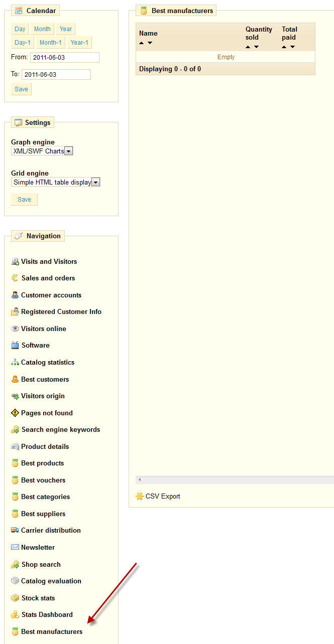Viewport: 334px width, 644px height.
Task: Click the Best products medal icon
Action: (15, 463)
